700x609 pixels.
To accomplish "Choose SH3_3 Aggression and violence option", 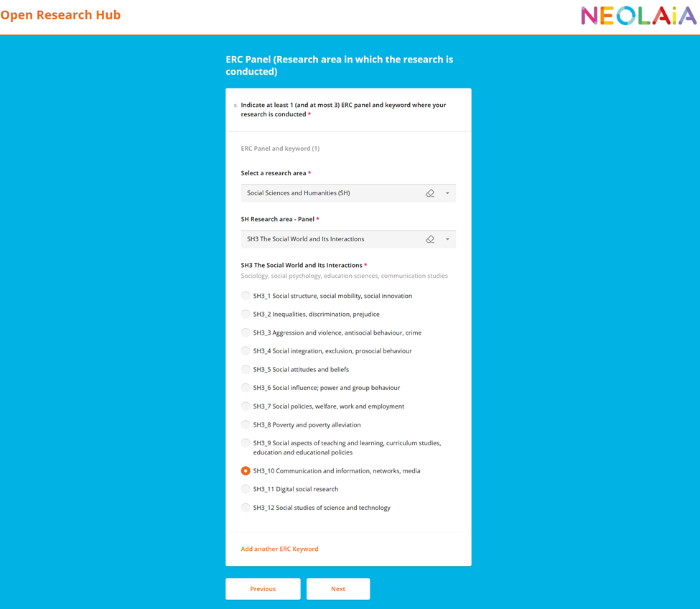I will click(246, 333).
